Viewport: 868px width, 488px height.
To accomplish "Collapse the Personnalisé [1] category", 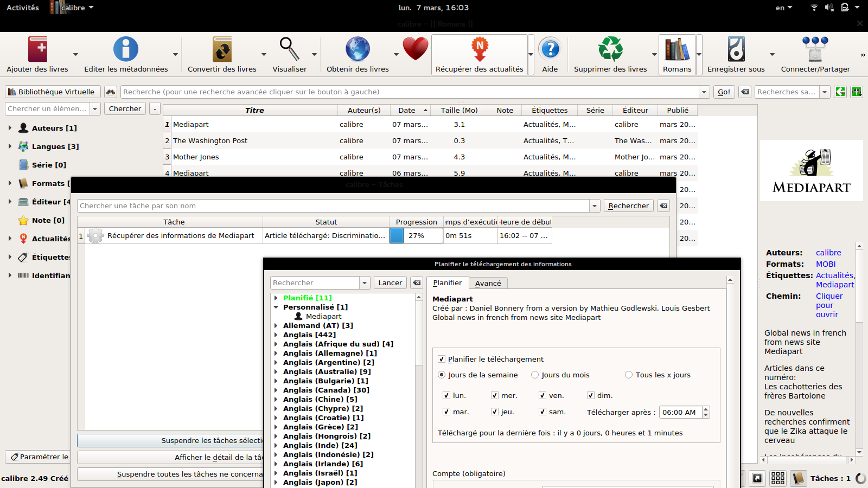I will coord(276,307).
